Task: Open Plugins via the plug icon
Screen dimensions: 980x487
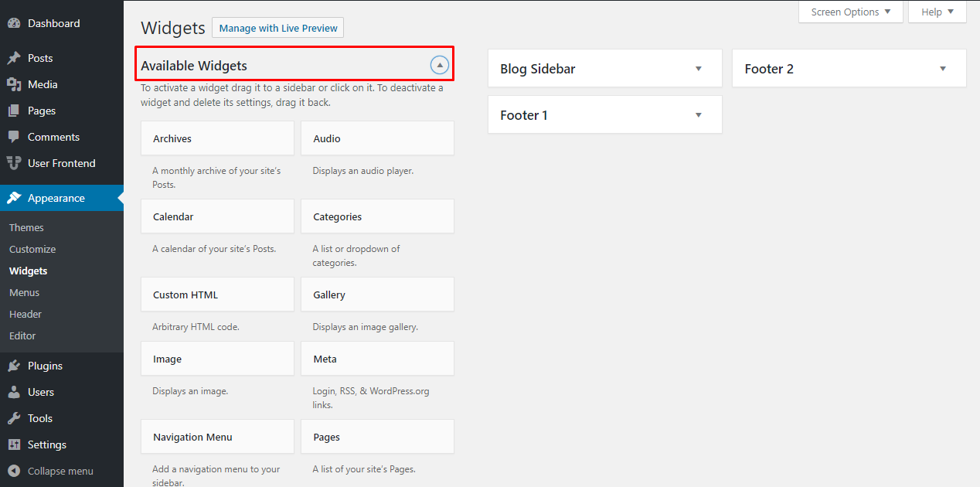Action: (16, 365)
